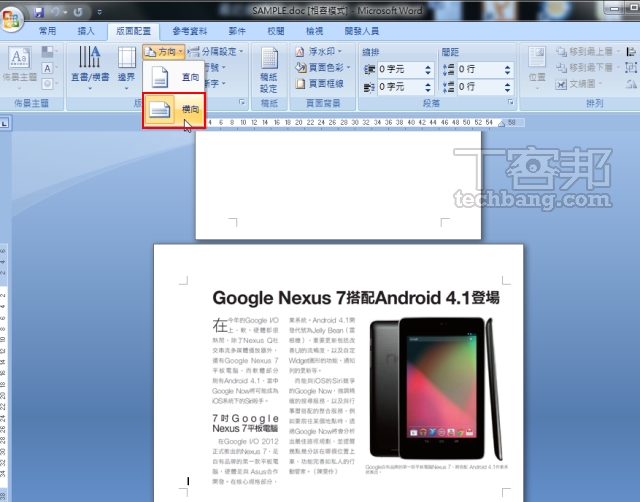Click the Redo arrow in quick access toolbar
This screenshot has width=640, height=502.
click(78, 12)
